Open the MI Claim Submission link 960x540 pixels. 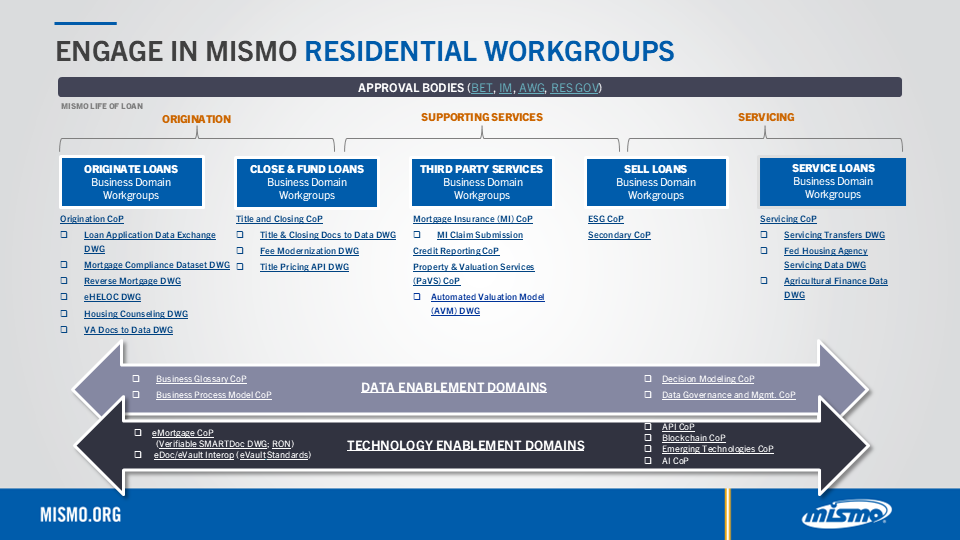[x=479, y=234]
